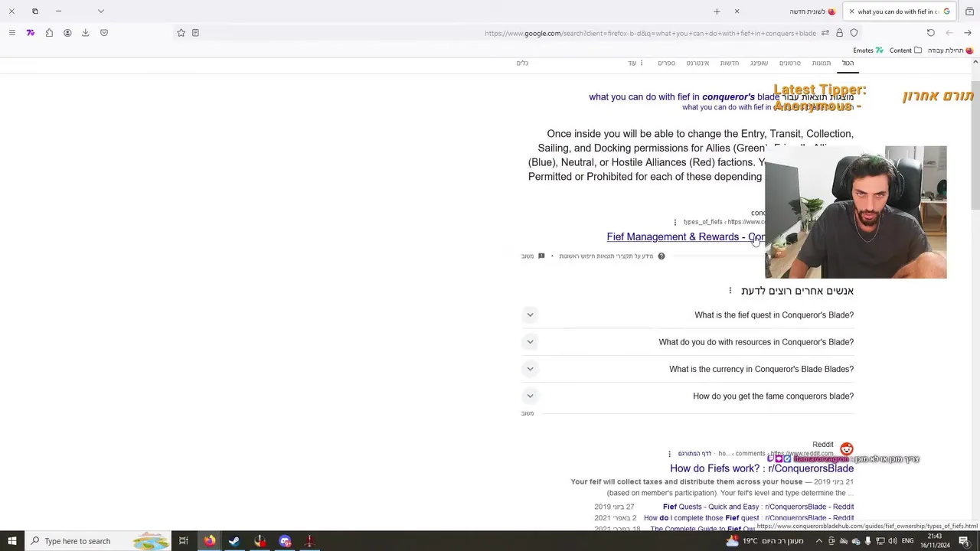Open 'Fief Quests - Quick and Easy' sublink
The height and width of the screenshot is (551, 980).
(x=758, y=507)
